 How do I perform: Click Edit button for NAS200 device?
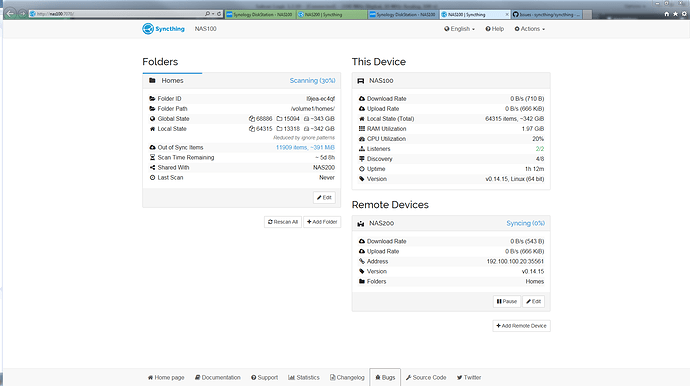coord(534,301)
